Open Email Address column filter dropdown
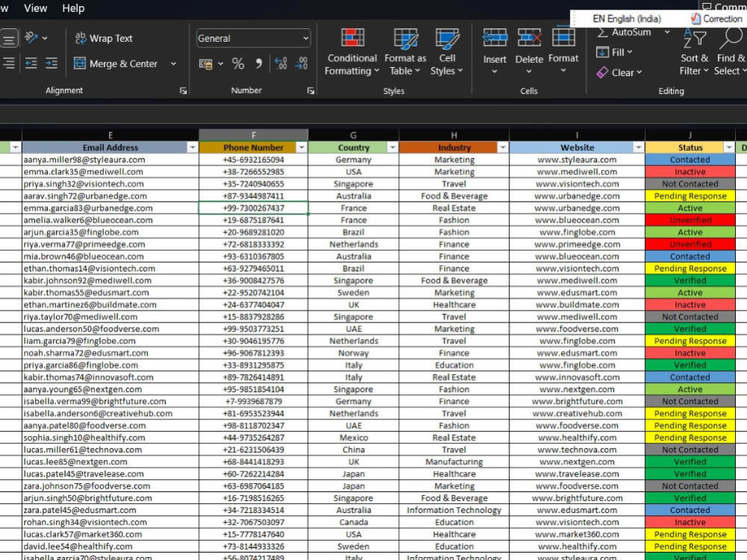The width and height of the screenshot is (747, 560). 192,148
